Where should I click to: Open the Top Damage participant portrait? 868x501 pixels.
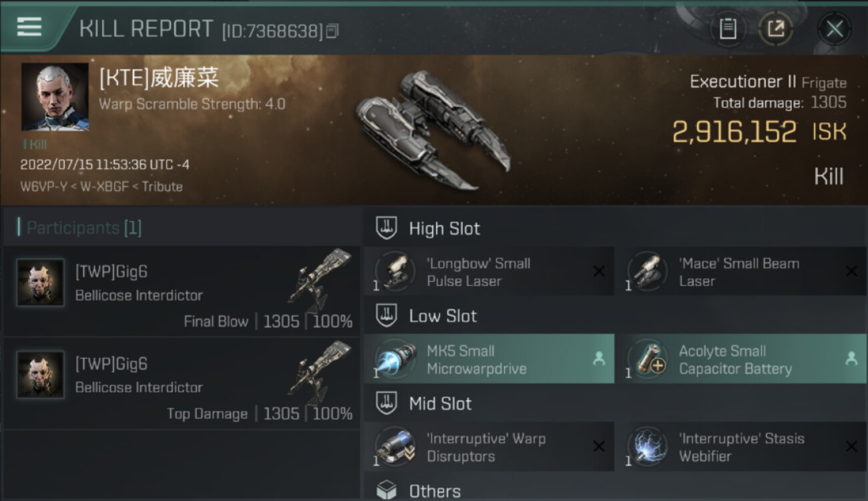(x=41, y=375)
